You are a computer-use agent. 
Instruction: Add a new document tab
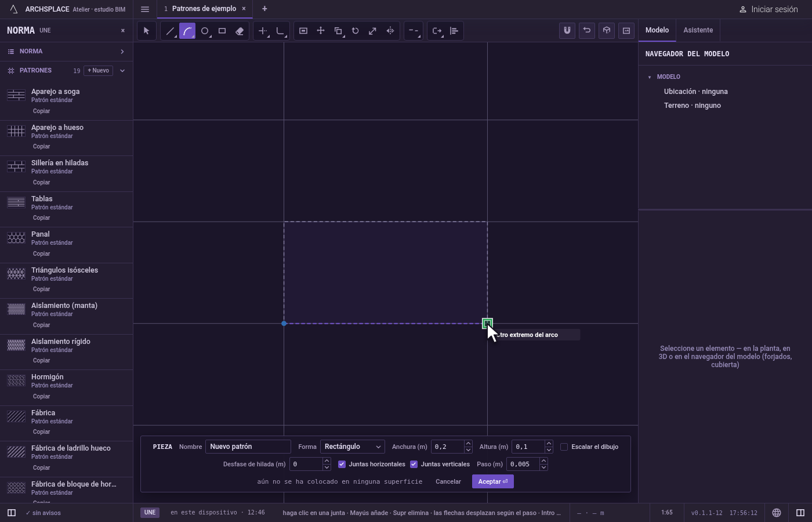tap(264, 9)
